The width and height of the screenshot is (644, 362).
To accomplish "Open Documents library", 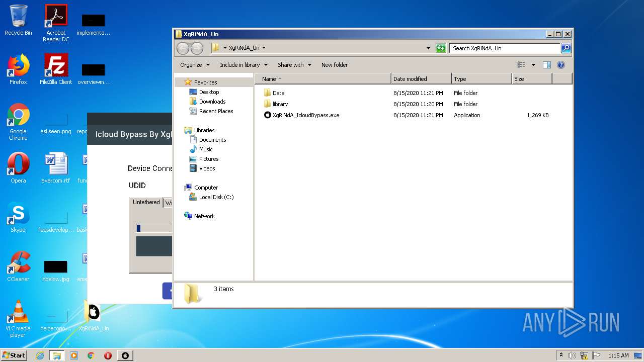I will (x=212, y=140).
